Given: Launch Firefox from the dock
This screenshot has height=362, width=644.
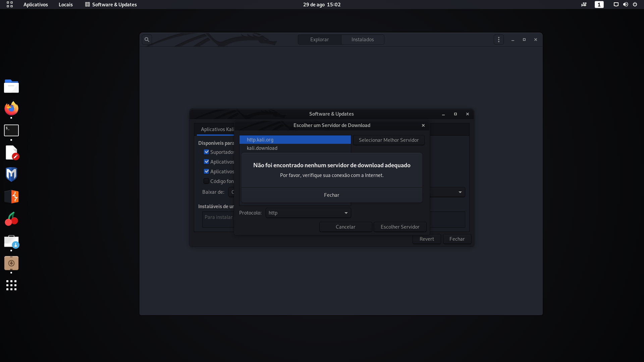Looking at the screenshot, I should point(11,108).
